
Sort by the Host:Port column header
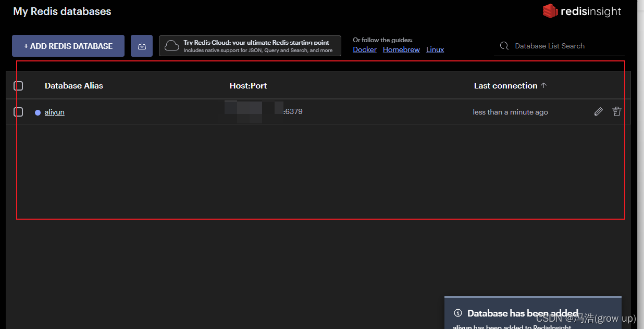(x=248, y=85)
